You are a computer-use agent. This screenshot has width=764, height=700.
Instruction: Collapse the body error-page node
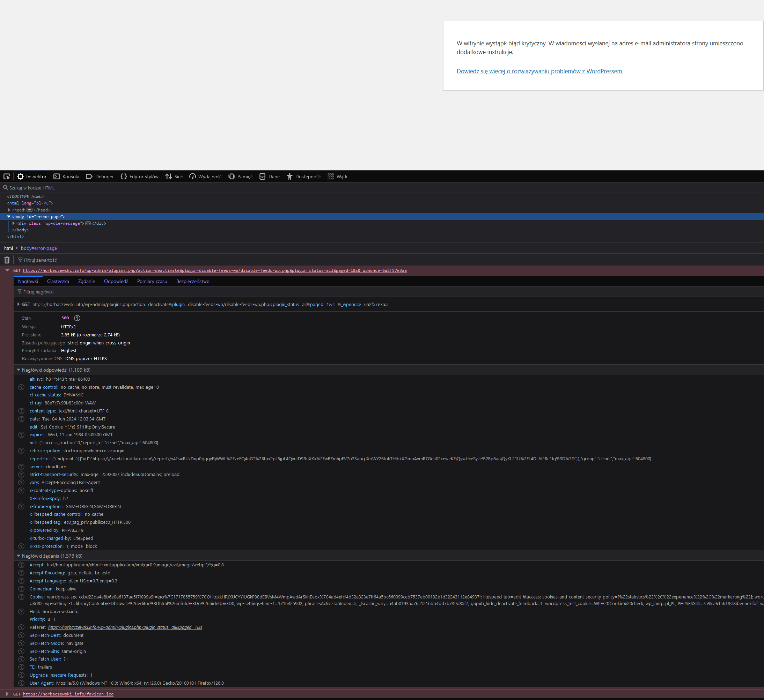pos(9,217)
